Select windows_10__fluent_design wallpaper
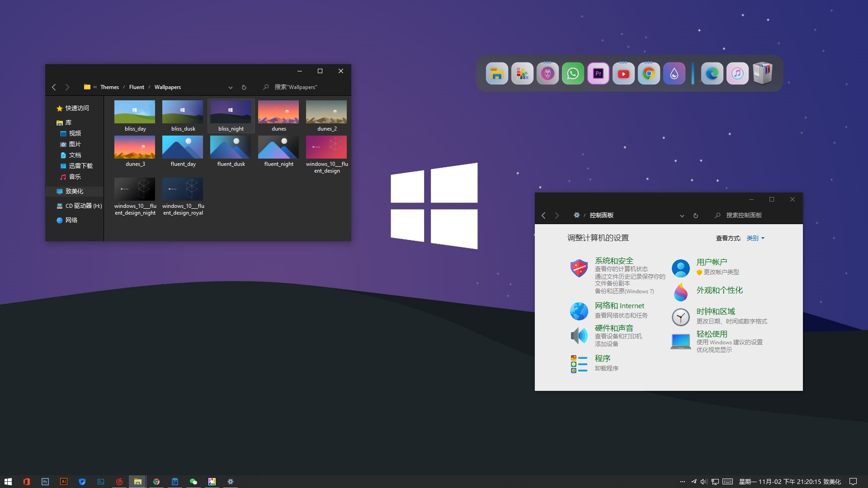Screen dimensions: 868x488 click(x=326, y=155)
